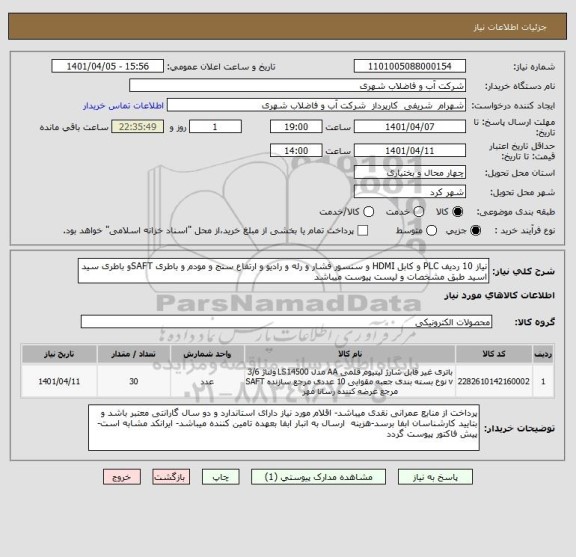Viewport: 576px width, 557px height.
Task: Click the بازگشت back button
Action: pyautogui.click(x=171, y=477)
